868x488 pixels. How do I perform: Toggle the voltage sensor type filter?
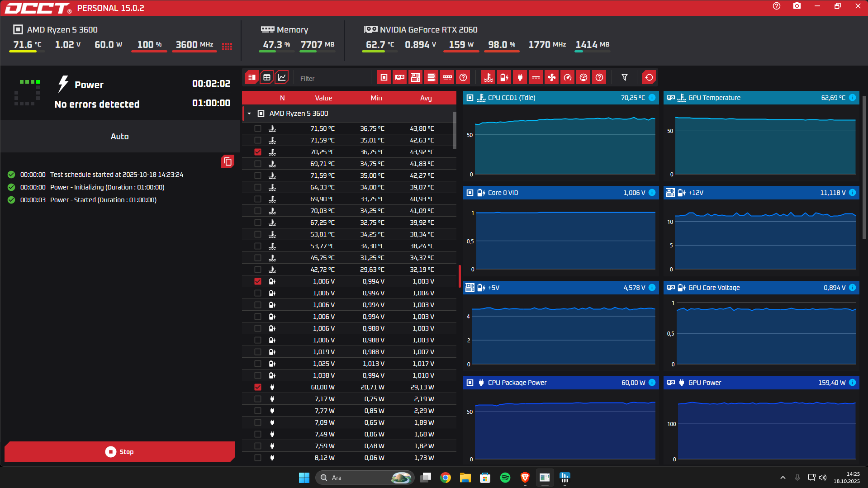tap(504, 77)
